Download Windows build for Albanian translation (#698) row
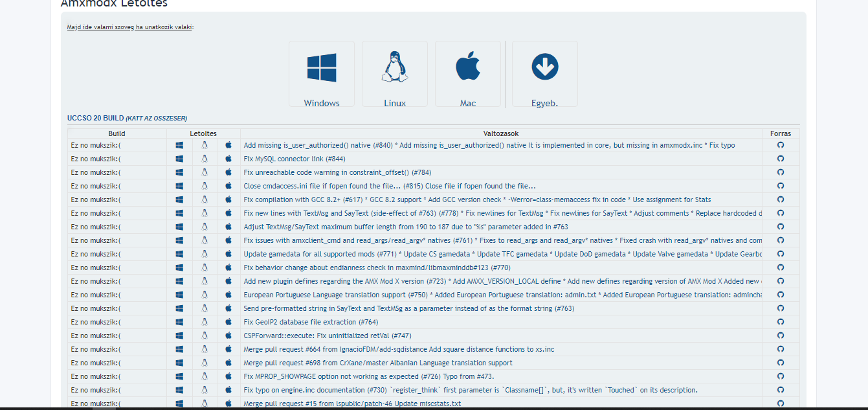Viewport: 868px width, 410px height. click(179, 363)
